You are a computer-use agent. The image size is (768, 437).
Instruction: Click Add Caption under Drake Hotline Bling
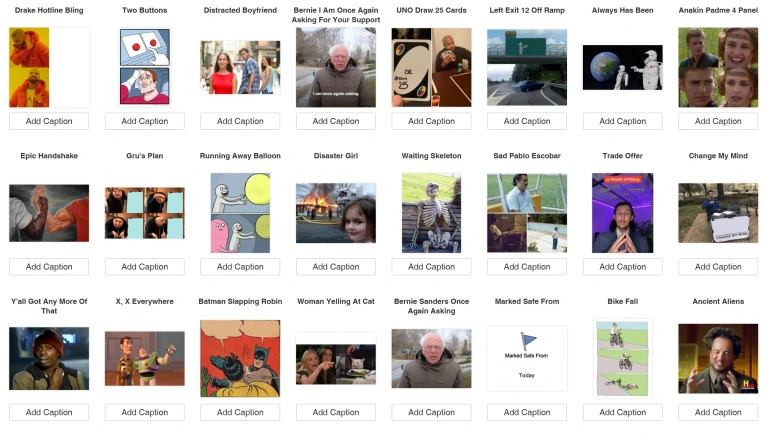coord(49,121)
